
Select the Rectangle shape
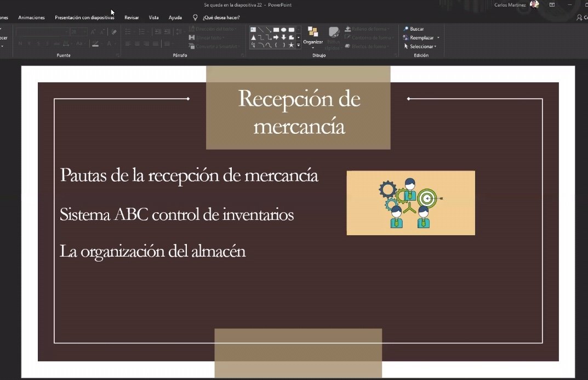click(276, 30)
